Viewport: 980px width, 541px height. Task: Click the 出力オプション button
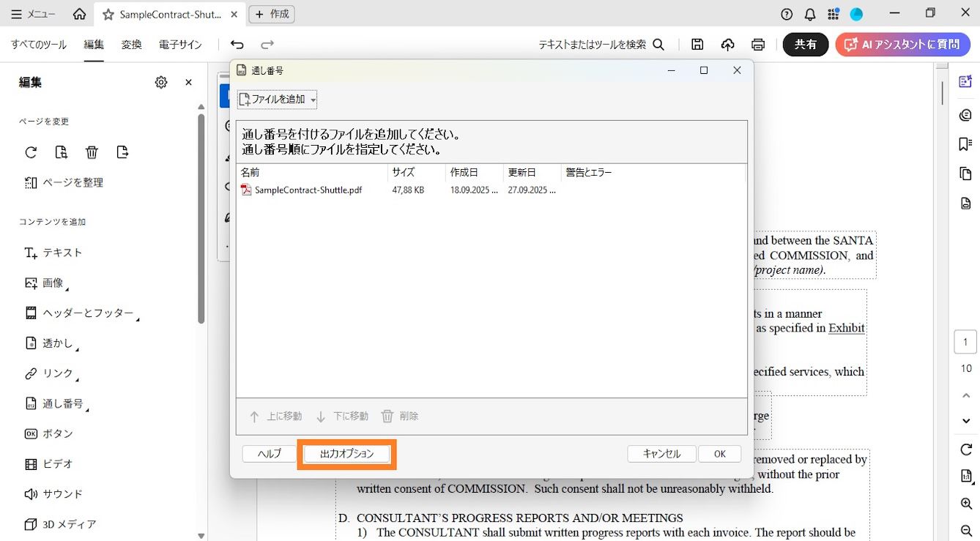[x=346, y=453]
